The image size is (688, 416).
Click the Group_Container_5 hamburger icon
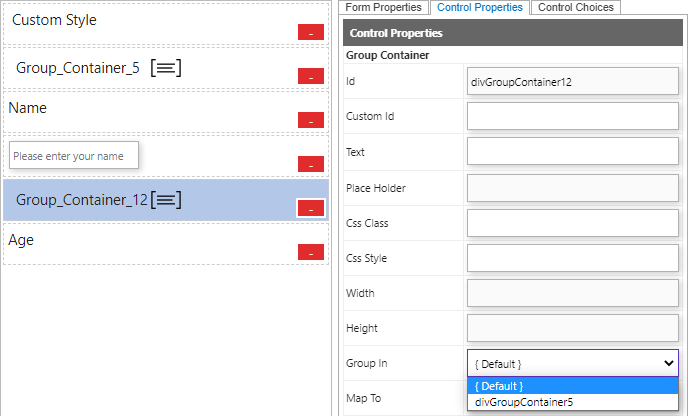[166, 68]
